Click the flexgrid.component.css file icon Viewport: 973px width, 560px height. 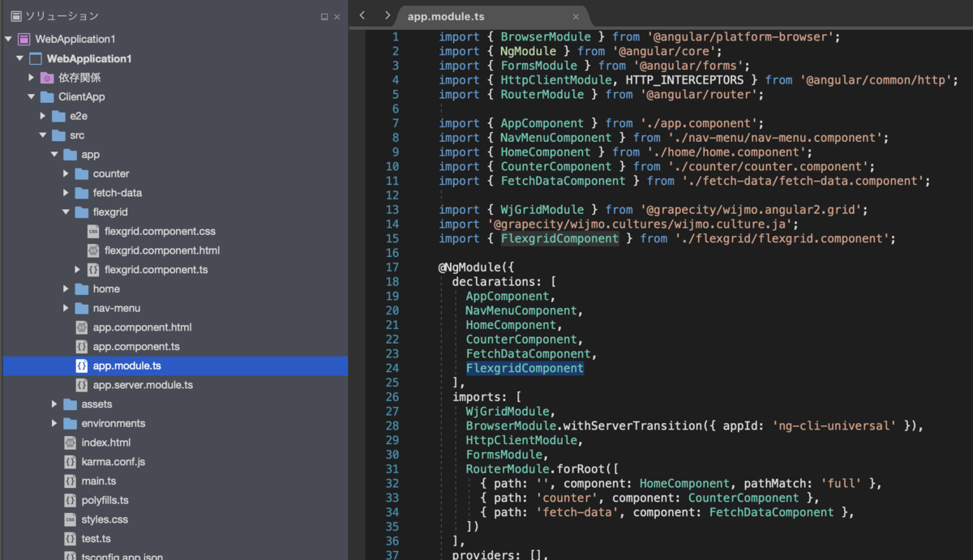[x=93, y=232]
